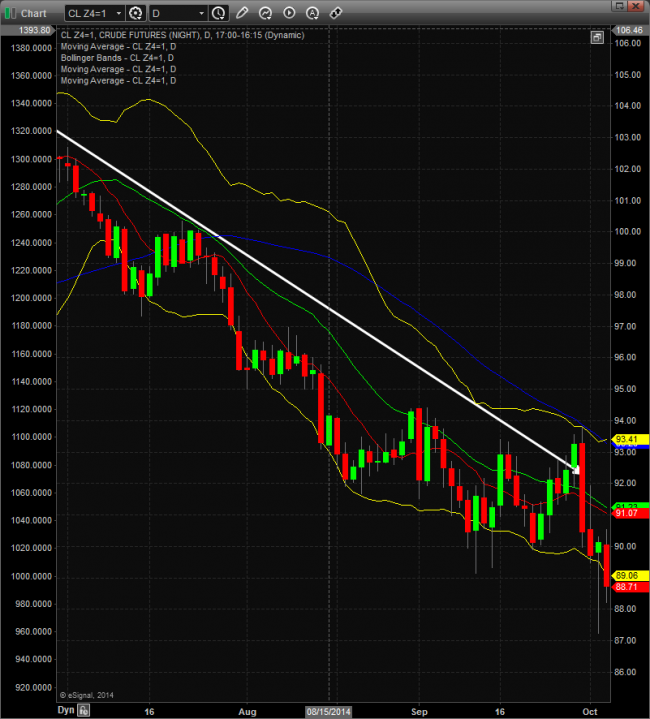
Task: Click the time template clock icon
Action: coord(219,13)
